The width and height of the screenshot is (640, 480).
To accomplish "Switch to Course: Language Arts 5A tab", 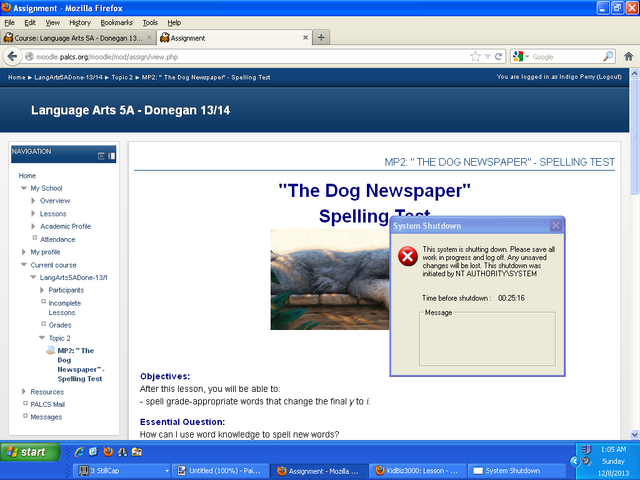I will click(x=78, y=38).
